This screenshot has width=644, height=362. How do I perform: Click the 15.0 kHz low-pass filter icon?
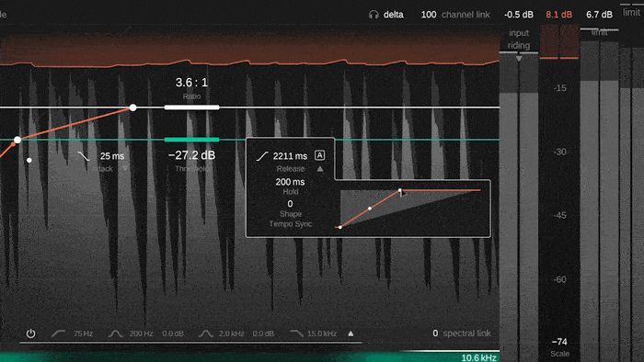(296, 334)
